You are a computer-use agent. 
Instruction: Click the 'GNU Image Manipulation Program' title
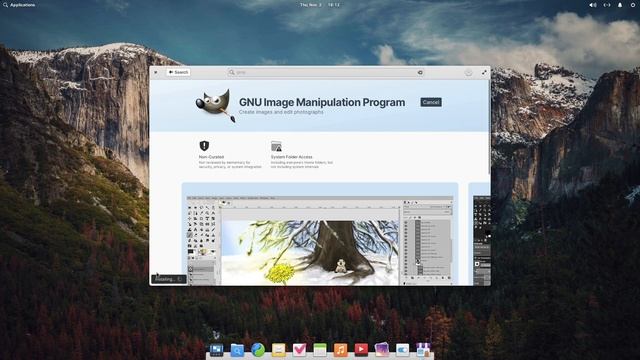click(x=322, y=102)
